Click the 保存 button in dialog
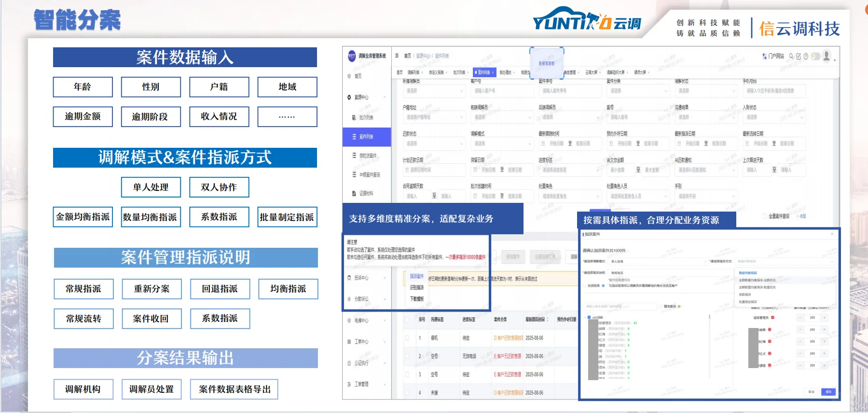868x413 pixels. pyautogui.click(x=828, y=392)
